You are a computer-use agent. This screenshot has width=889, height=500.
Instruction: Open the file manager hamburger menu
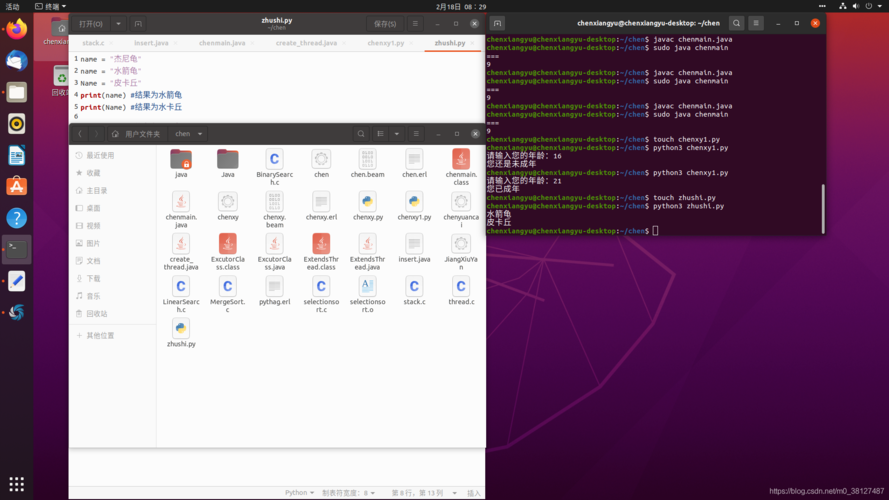(416, 134)
